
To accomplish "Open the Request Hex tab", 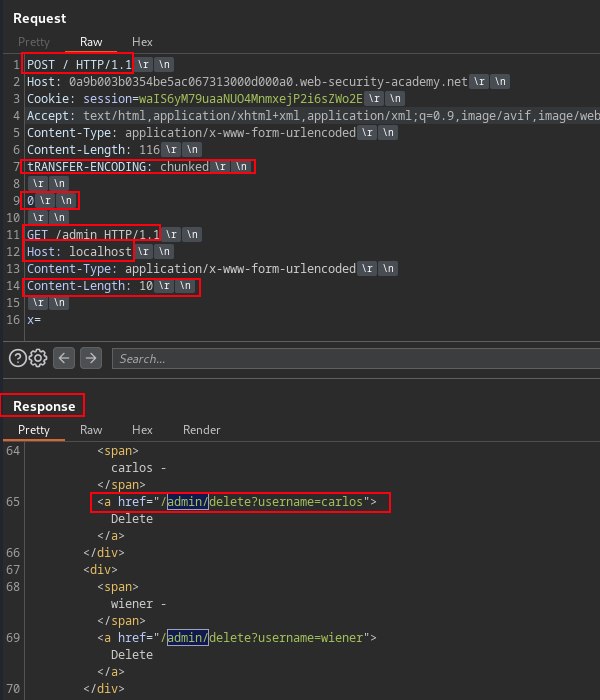I will (x=142, y=42).
